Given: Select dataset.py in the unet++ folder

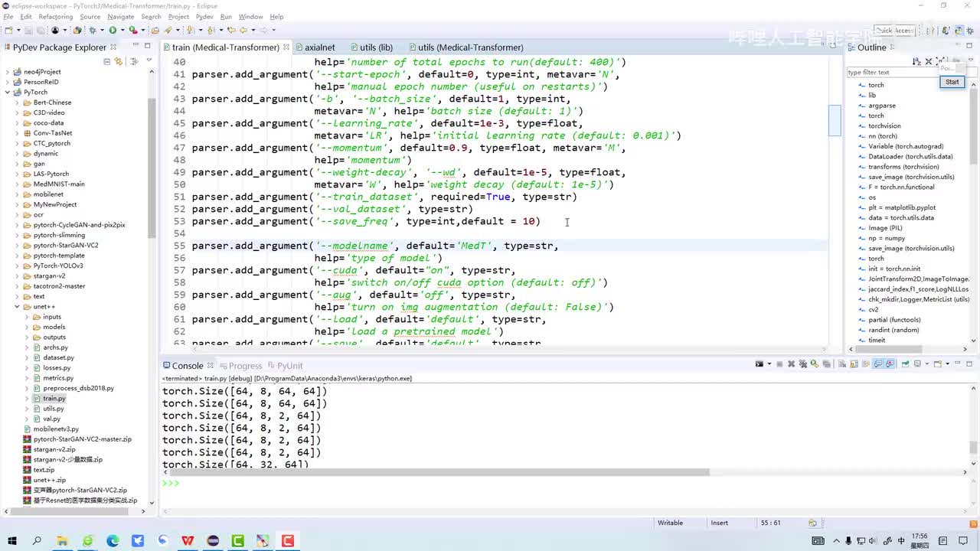Looking at the screenshot, I should click(59, 357).
